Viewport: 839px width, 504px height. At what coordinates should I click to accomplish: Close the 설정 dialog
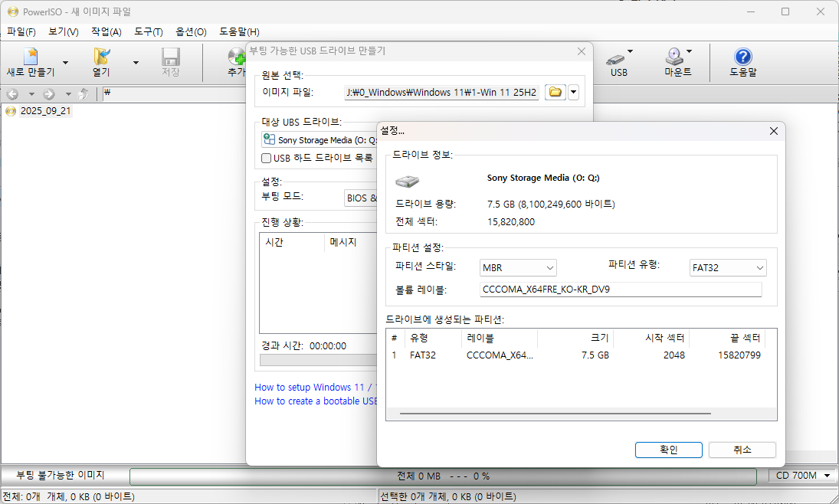(773, 131)
